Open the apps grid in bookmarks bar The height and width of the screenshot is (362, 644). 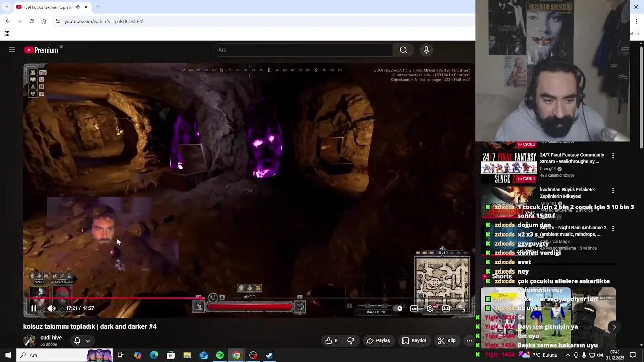click(x=7, y=34)
